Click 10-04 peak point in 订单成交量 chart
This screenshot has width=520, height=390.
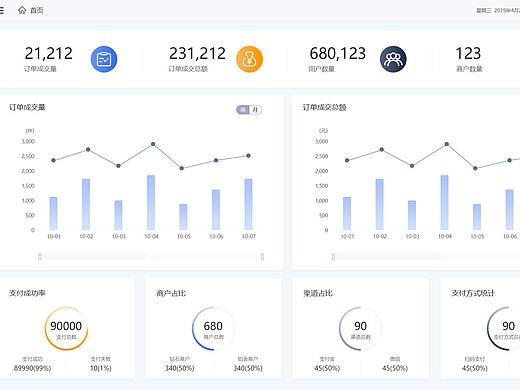153,144
